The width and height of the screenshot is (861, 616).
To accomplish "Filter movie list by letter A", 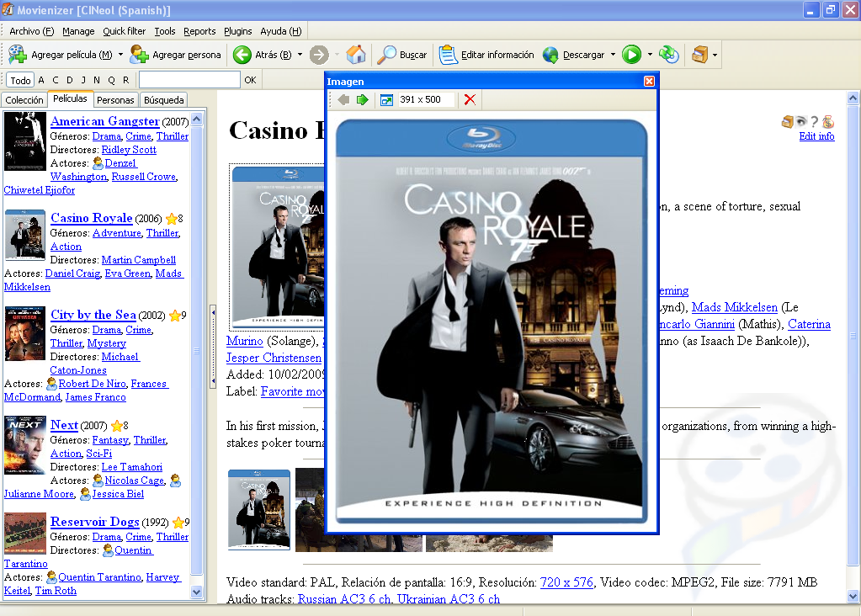I will point(41,80).
